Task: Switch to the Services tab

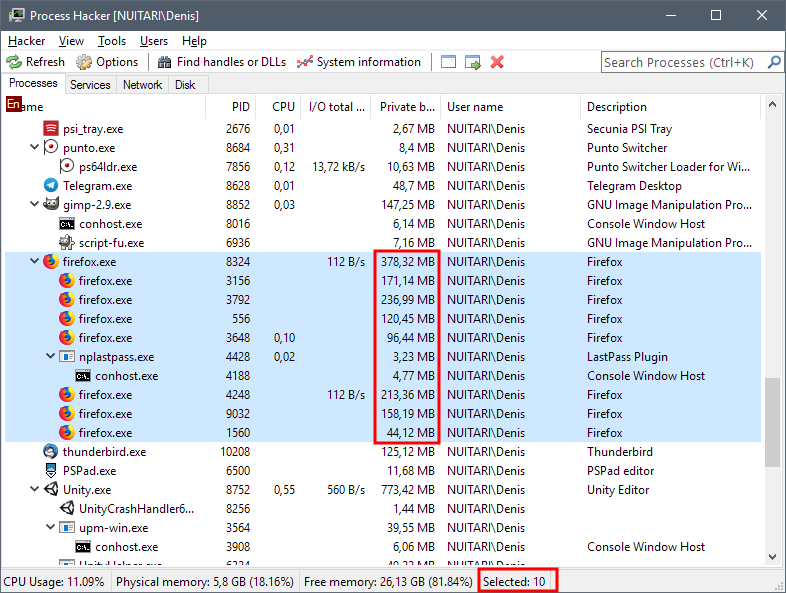Action: pos(90,85)
